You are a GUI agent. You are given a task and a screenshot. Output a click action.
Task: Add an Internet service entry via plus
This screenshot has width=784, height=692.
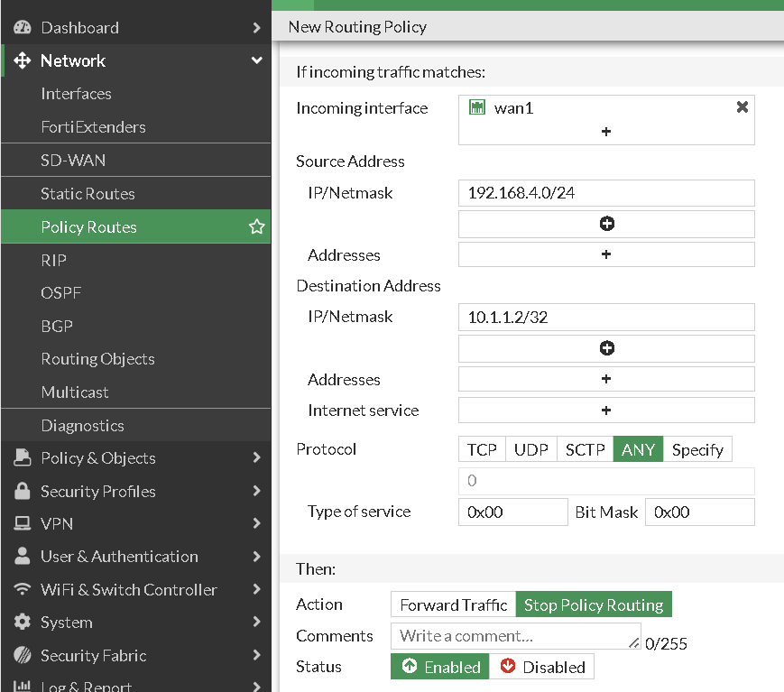[606, 411]
